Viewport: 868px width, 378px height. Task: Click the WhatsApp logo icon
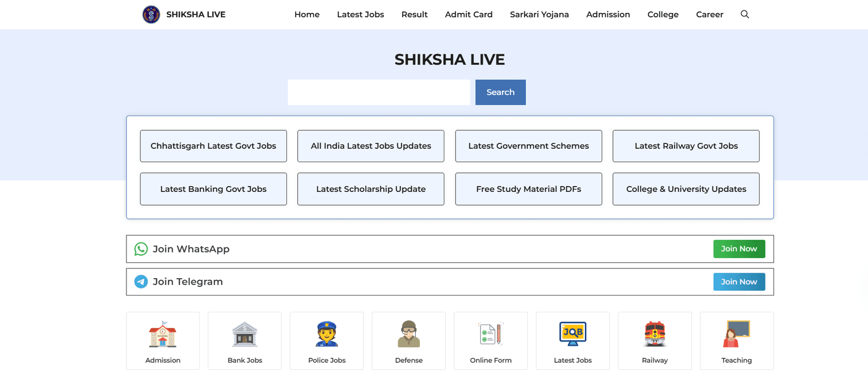[141, 249]
